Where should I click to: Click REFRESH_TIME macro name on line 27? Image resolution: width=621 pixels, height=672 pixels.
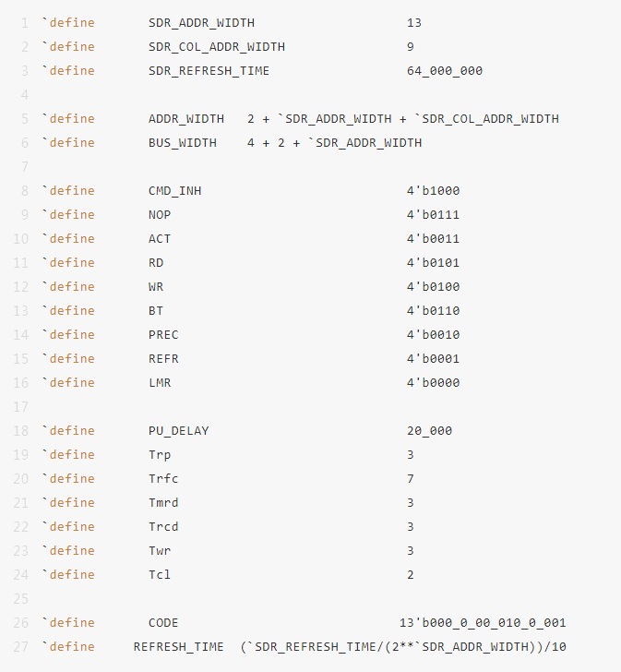pyautogui.click(x=179, y=647)
